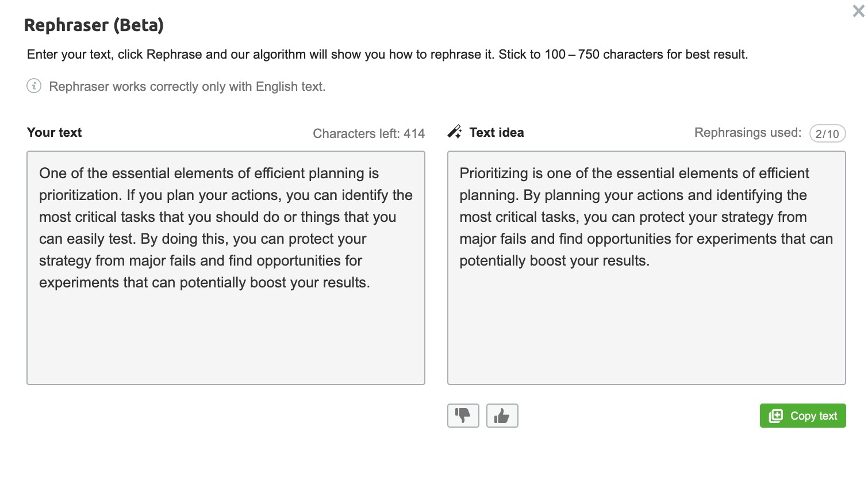
Task: Rate the rephrasing with thumbs up
Action: (x=502, y=416)
